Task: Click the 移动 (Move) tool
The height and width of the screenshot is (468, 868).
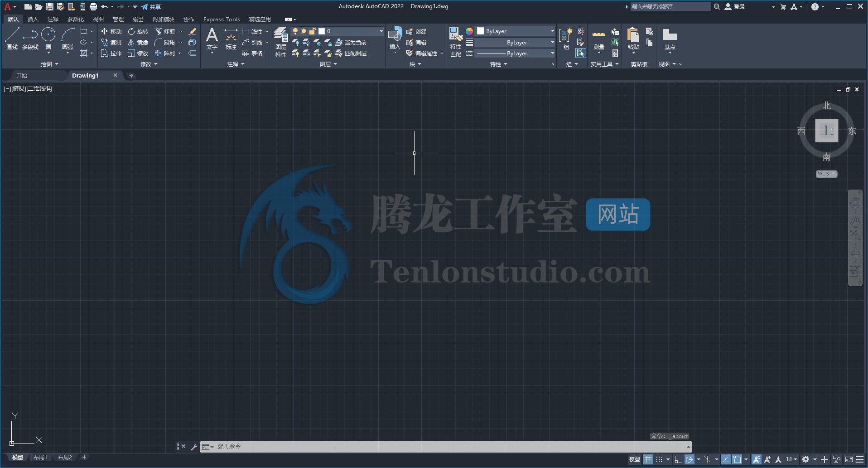Action: [111, 31]
